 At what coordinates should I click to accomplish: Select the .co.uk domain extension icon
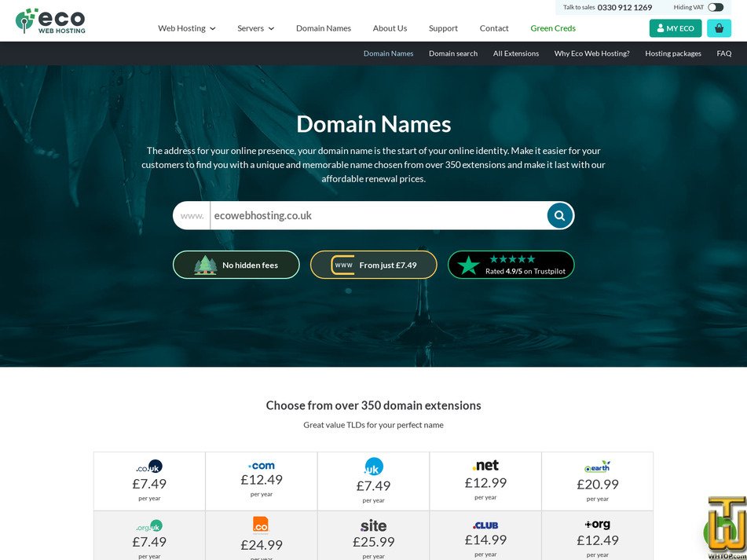tap(149, 465)
